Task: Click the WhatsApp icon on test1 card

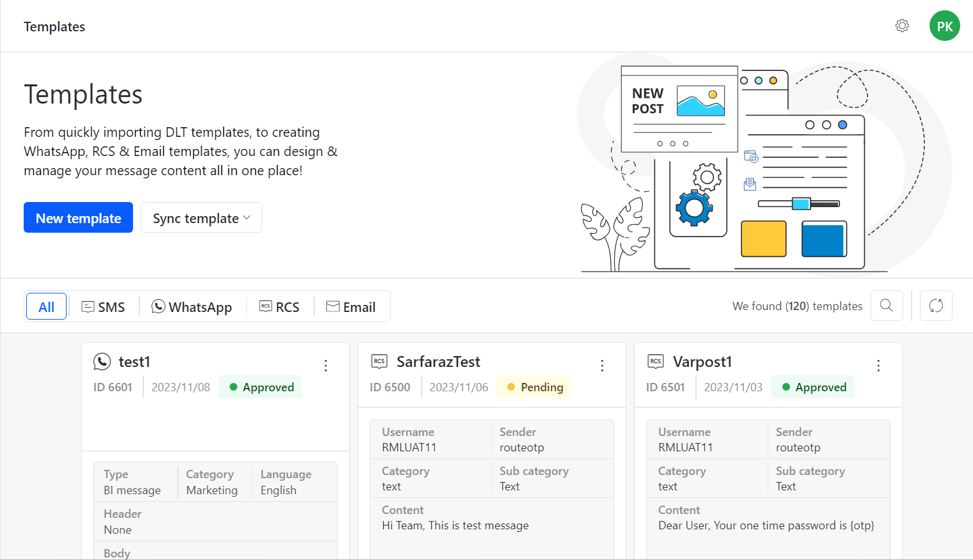Action: [x=102, y=362]
